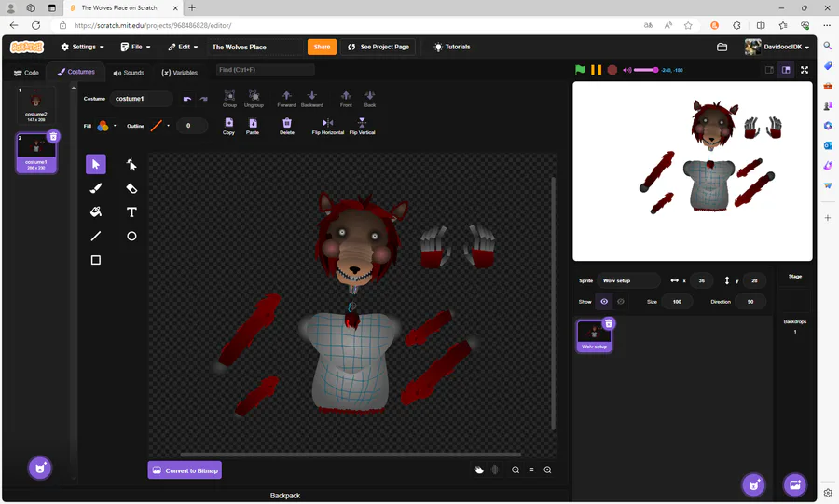Select the Fill bucket tool
This screenshot has width=839, height=504.
[x=96, y=211]
